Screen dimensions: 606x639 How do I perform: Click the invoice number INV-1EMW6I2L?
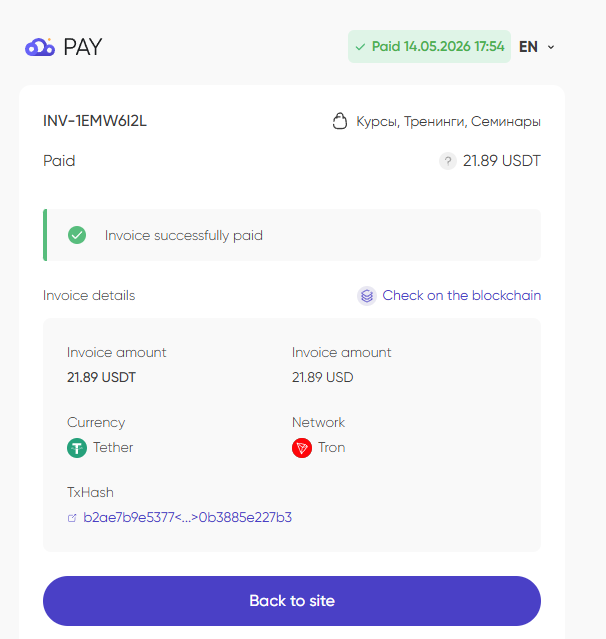95,121
